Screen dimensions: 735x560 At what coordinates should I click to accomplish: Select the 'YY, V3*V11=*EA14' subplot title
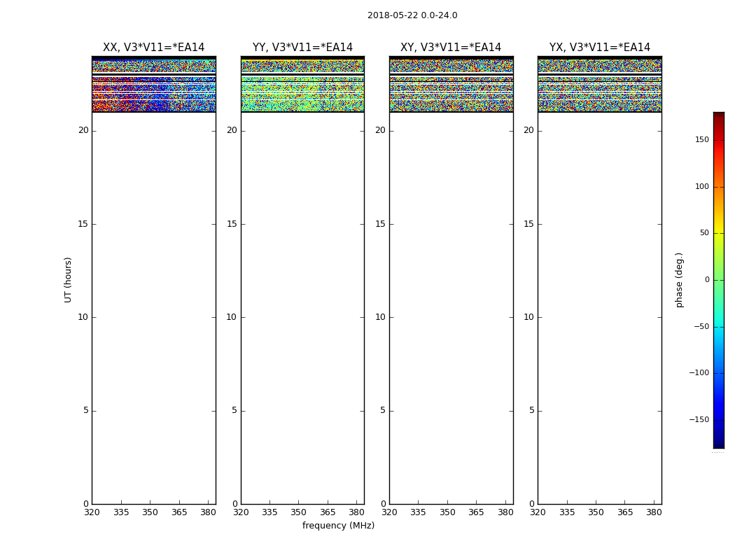coord(302,48)
